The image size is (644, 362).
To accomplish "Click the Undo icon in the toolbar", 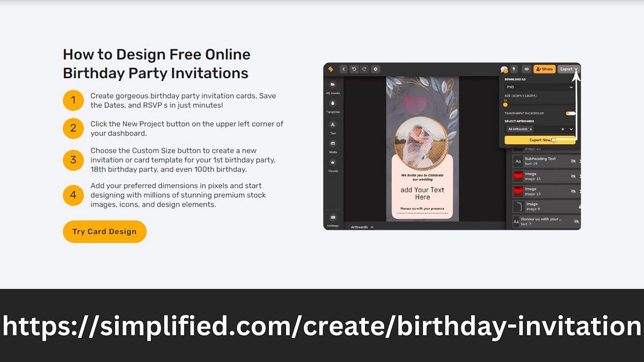I will tap(354, 69).
